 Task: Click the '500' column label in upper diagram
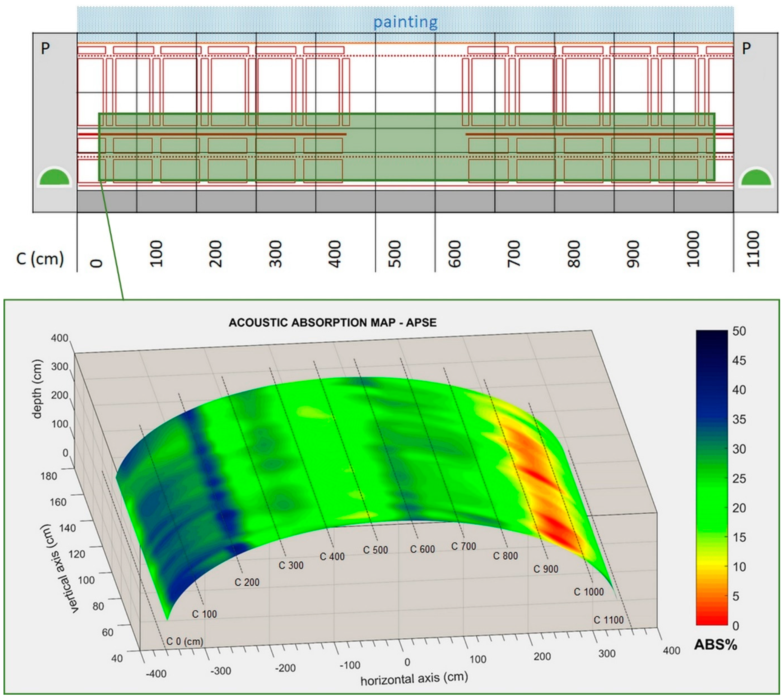394,254
